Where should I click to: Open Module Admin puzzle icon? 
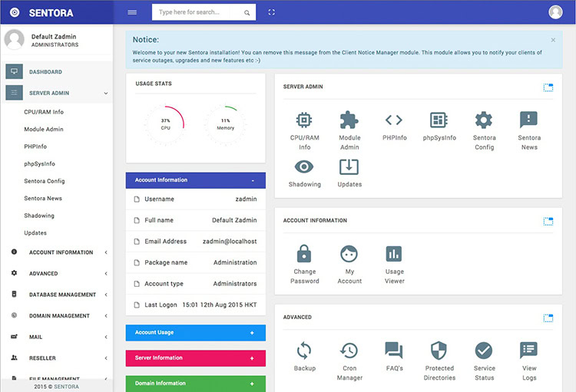click(349, 120)
